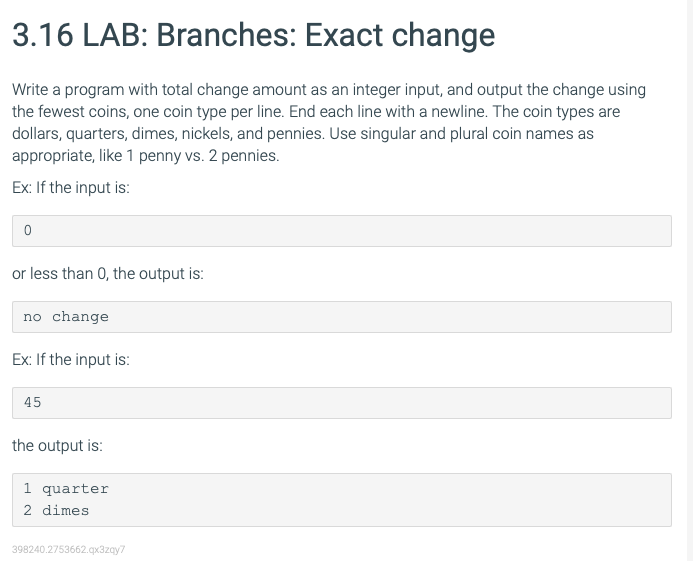
Task: Click the "1 quarter" output line
Action: [x=66, y=489]
